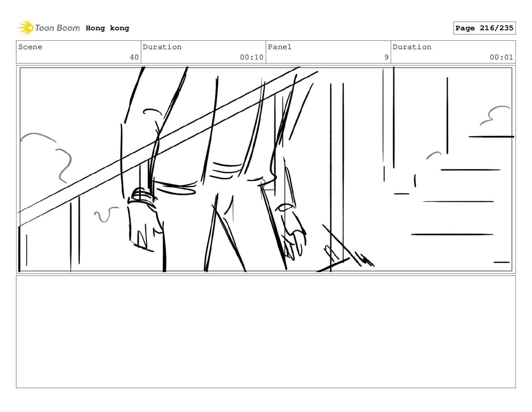Click the storyboard sketch panel thumbnail
The image size is (532, 412).
(266, 169)
